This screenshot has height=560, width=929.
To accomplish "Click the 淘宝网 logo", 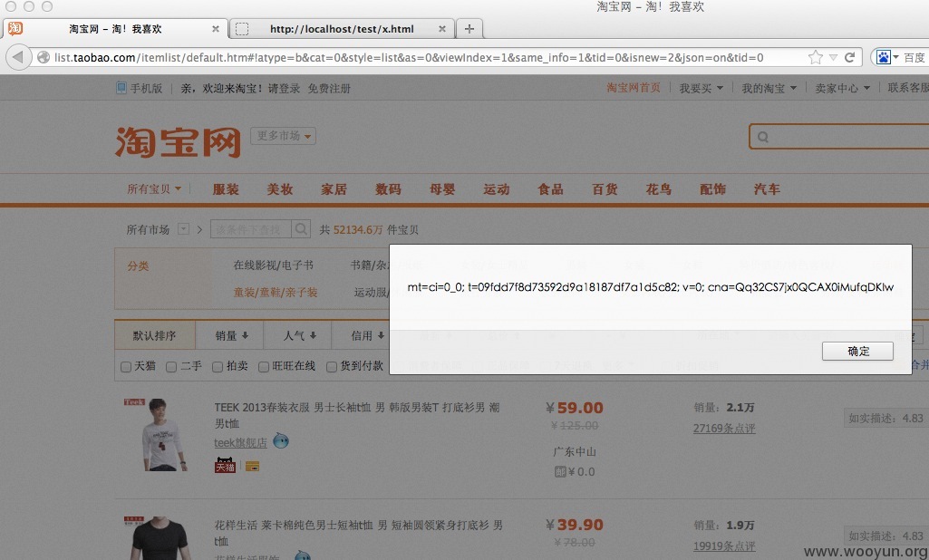I will coord(178,141).
